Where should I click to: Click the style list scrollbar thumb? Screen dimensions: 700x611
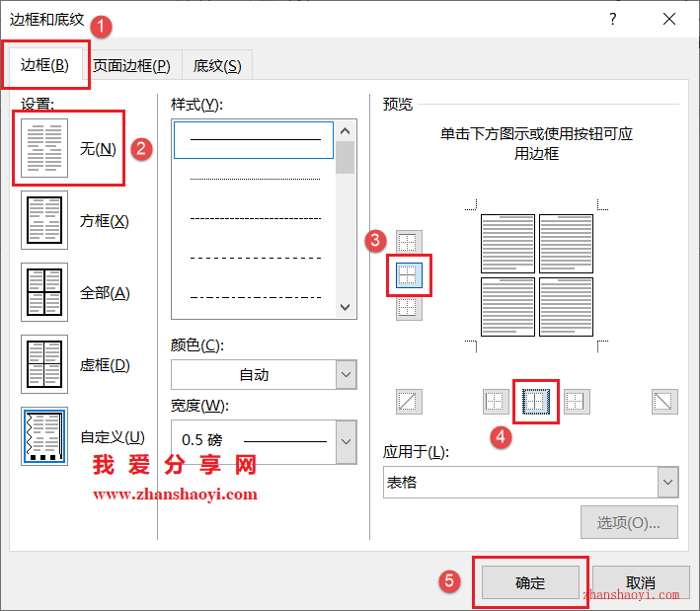click(x=346, y=157)
